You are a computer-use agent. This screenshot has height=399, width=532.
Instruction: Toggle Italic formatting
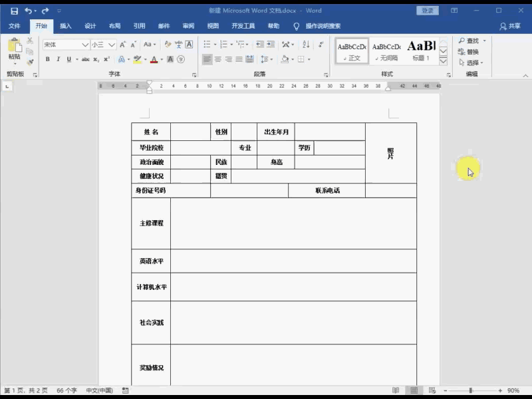[x=59, y=59]
